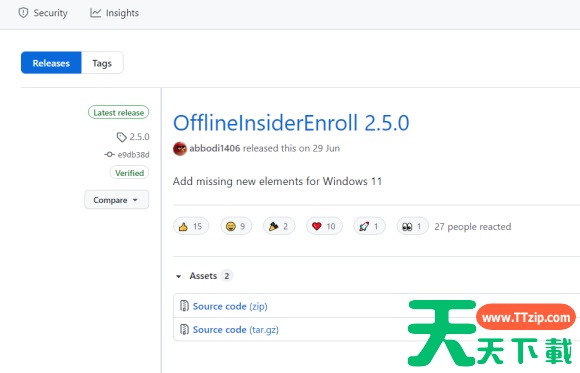Click the zip file icon for Source code (zip)
The image size is (580, 373).
pyautogui.click(x=184, y=306)
